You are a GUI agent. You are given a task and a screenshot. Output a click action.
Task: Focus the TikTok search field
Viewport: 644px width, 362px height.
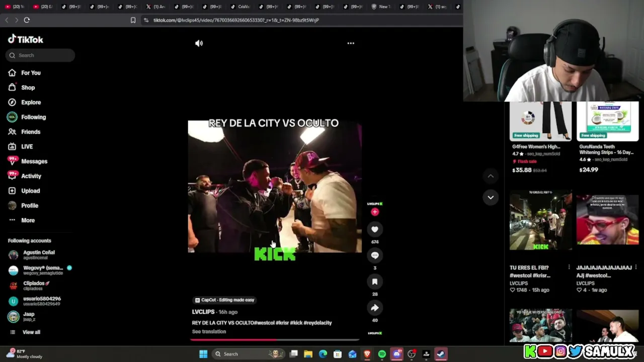point(40,55)
